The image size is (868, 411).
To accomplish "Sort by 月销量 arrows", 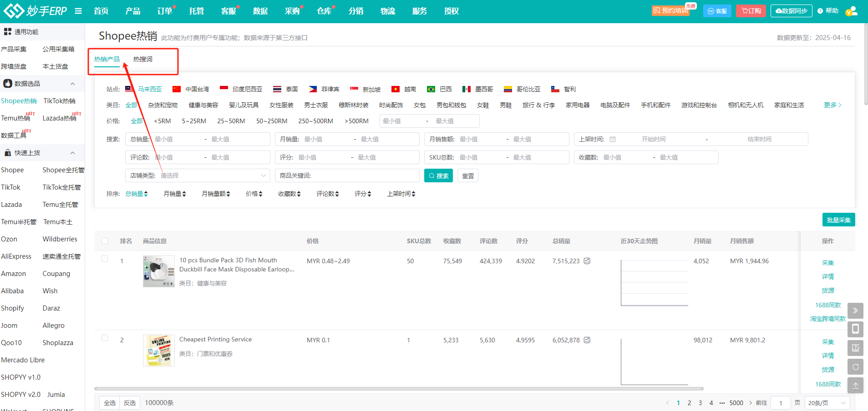I will [x=184, y=194].
